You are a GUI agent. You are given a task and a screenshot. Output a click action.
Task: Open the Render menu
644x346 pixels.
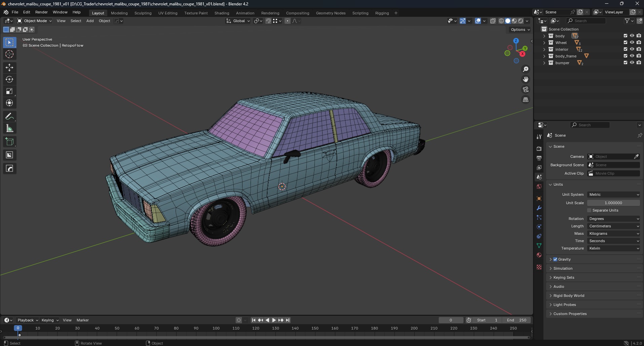coord(41,12)
